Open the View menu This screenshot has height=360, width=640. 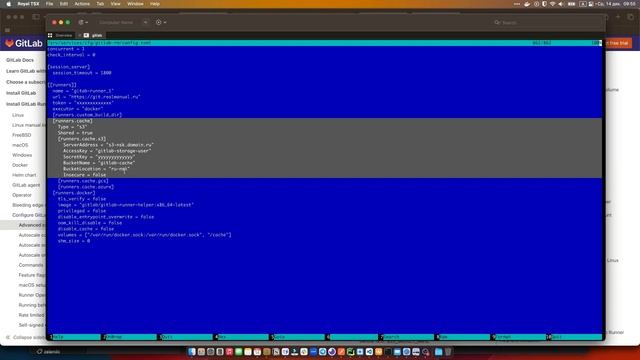tap(116, 4)
